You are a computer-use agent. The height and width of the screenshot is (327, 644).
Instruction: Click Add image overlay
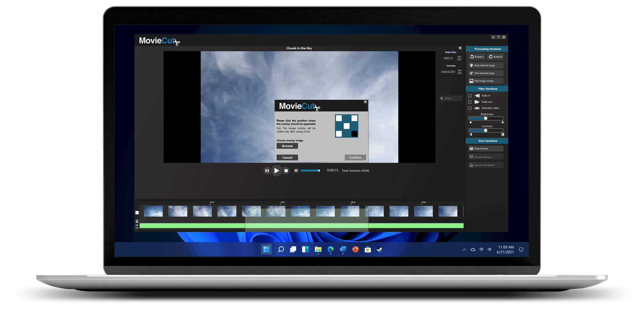click(x=486, y=81)
